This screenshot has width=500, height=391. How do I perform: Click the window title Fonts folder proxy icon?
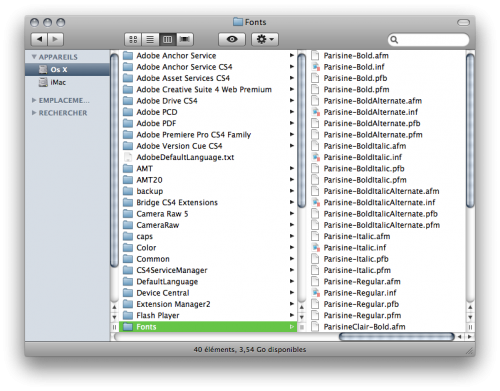pyautogui.click(x=238, y=22)
